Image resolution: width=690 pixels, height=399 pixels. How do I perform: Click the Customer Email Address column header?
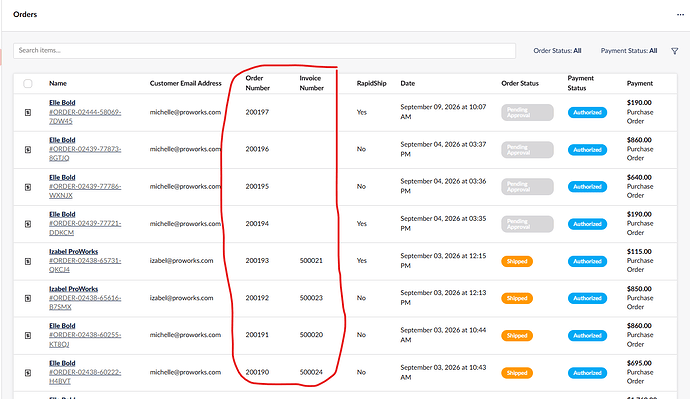tap(185, 83)
